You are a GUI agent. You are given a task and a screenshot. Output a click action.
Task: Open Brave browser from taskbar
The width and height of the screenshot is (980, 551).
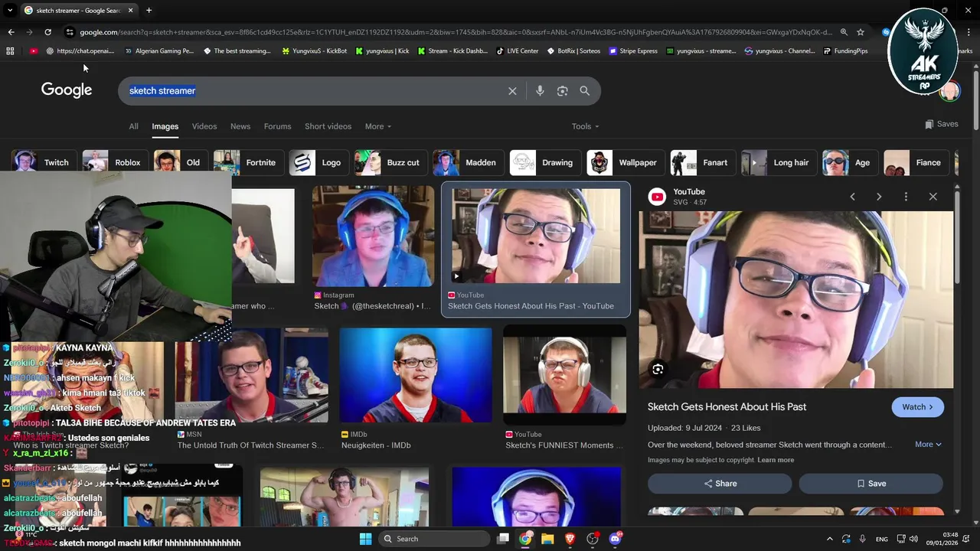[x=570, y=539]
